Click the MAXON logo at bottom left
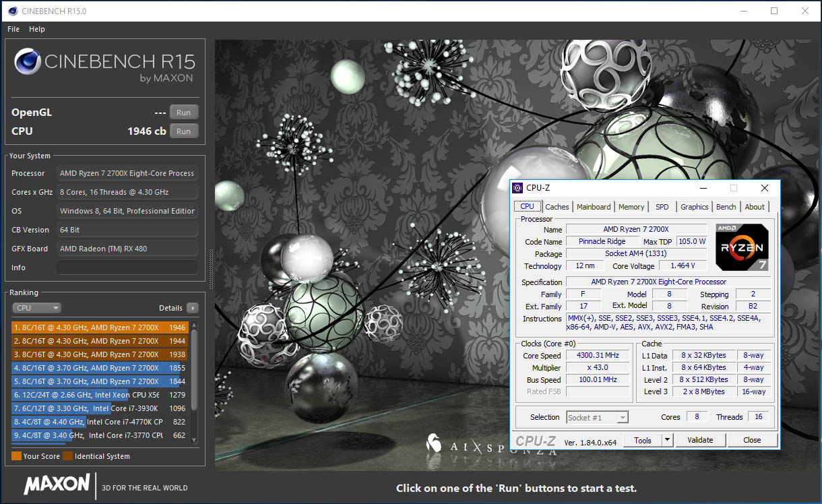Viewport: 822px width, 504px height. (x=57, y=484)
